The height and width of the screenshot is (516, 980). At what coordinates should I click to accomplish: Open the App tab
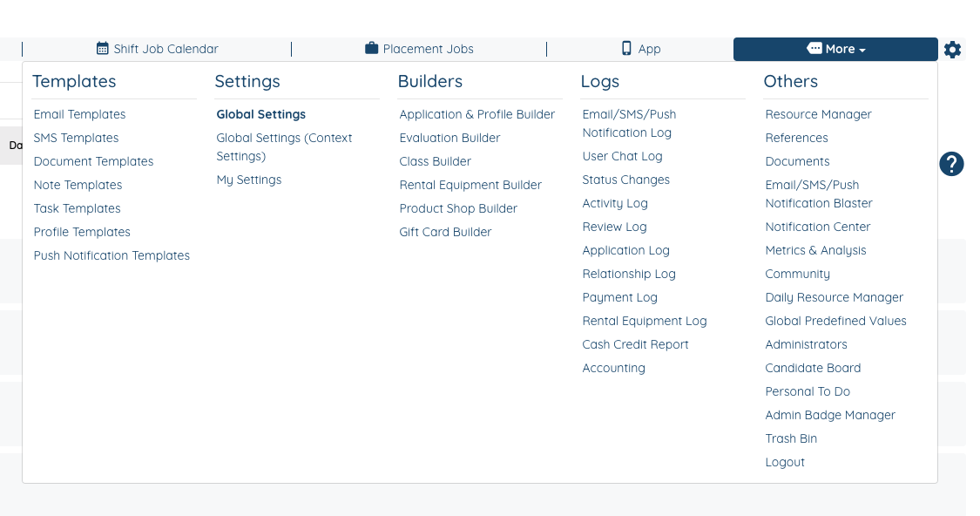641,49
